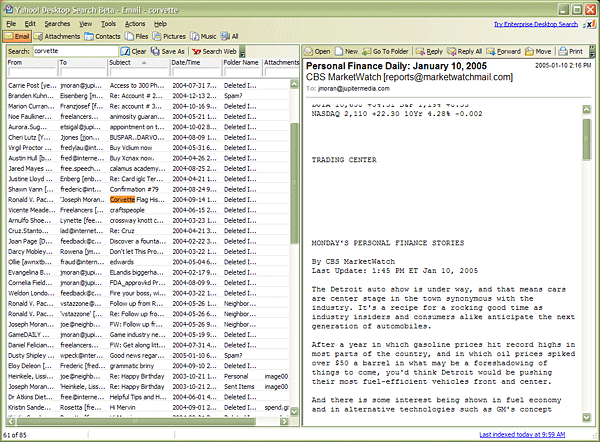The height and width of the screenshot is (442, 600).
Task: Click the Subject filter field
Action: click(139, 72)
